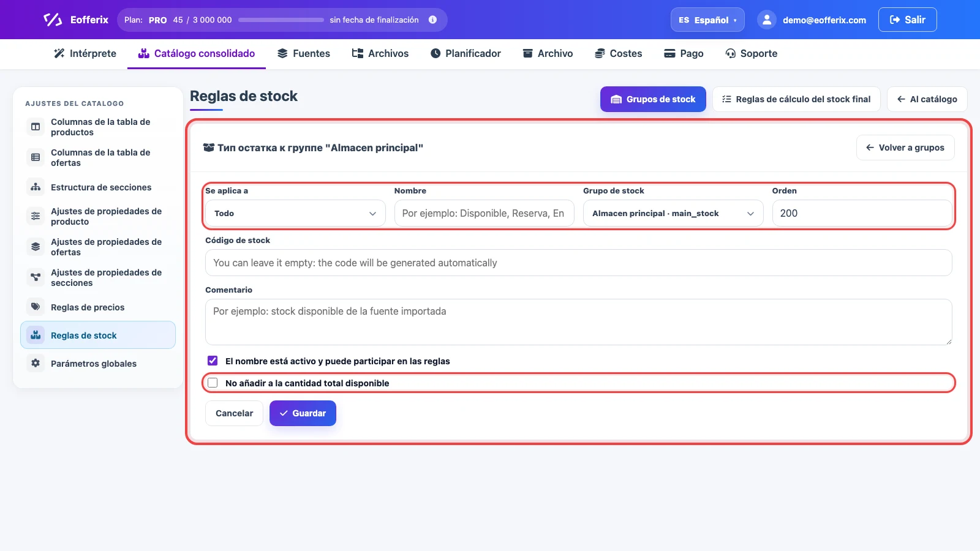Click the 'sin fecha de finalización' text
This screenshot has width=980, height=551.
coord(374,20)
